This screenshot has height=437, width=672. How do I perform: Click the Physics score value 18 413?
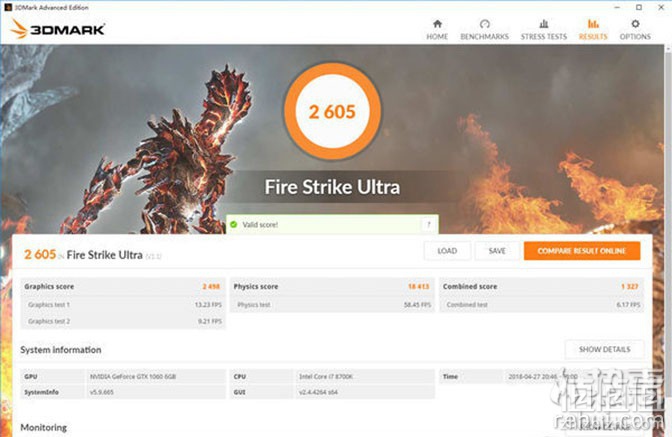[x=418, y=286]
